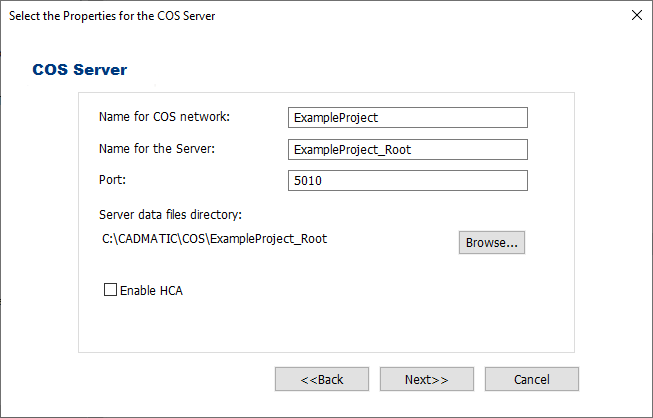Click the 'Name for COS network:' label
The image size is (653, 418).
pyautogui.click(x=164, y=117)
